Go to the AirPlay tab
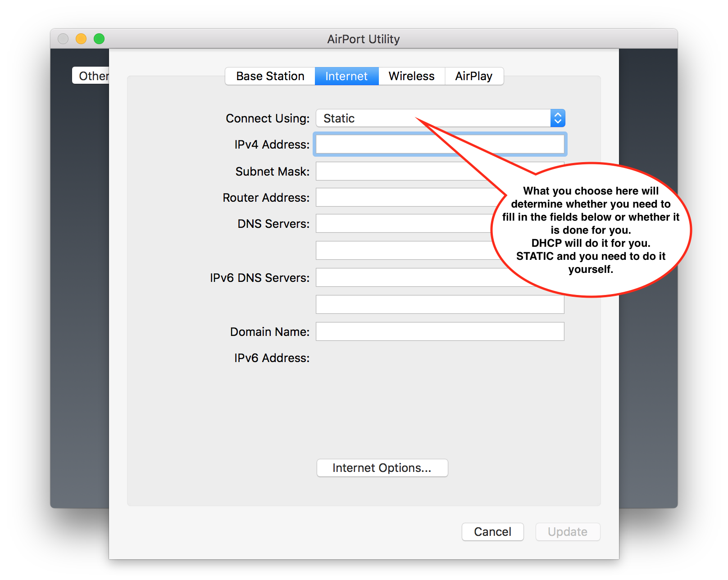The height and width of the screenshot is (580, 728). tap(474, 76)
